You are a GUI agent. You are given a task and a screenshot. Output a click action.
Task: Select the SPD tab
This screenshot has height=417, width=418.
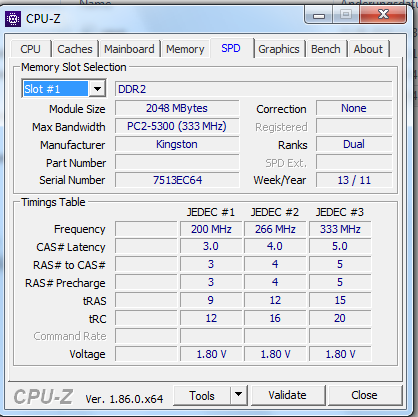pos(231,48)
